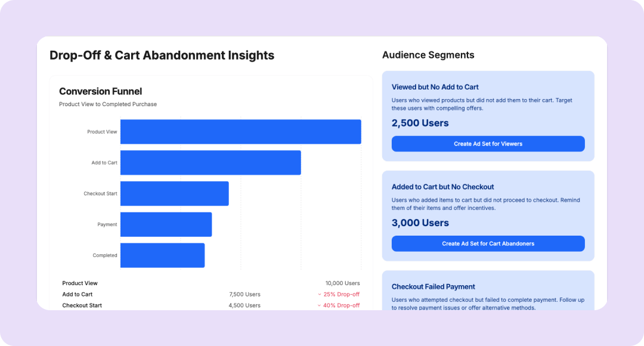Image resolution: width=644 pixels, height=346 pixels.
Task: Open the Viewed but No Add to Cart heading
Action: [x=435, y=87]
